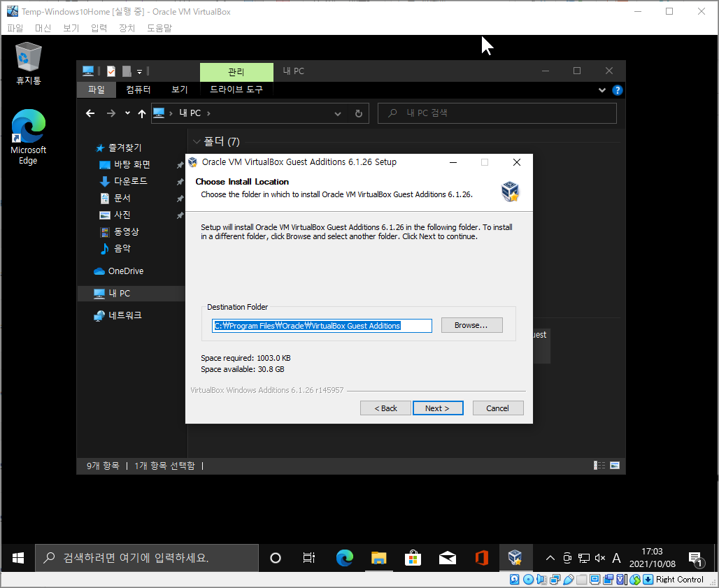Viewport: 719px width, 588px height.
Task: Click the recording indicator icon in VirtualBox status bar
Action: [x=608, y=580]
